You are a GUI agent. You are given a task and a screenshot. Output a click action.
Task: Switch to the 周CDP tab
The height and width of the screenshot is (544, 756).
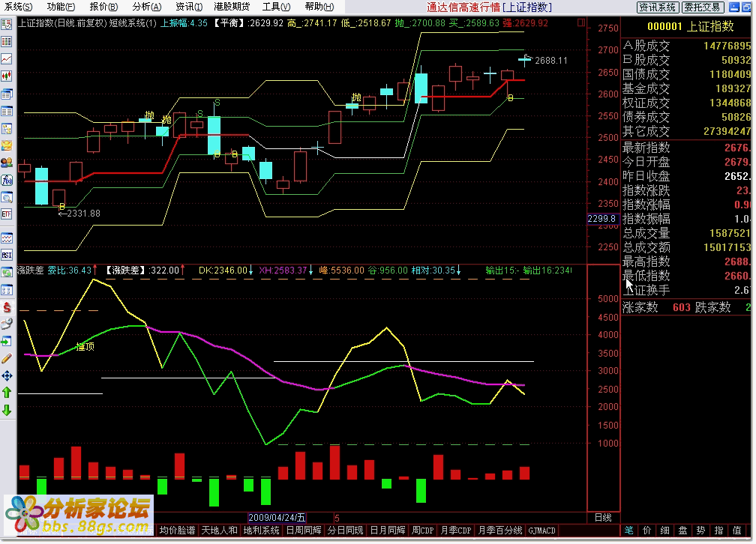[x=423, y=531]
